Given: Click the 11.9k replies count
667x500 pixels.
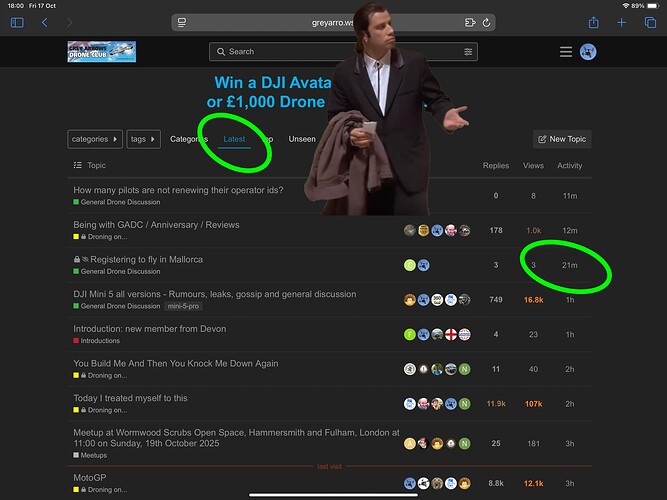Looking at the screenshot, I should coord(496,403).
